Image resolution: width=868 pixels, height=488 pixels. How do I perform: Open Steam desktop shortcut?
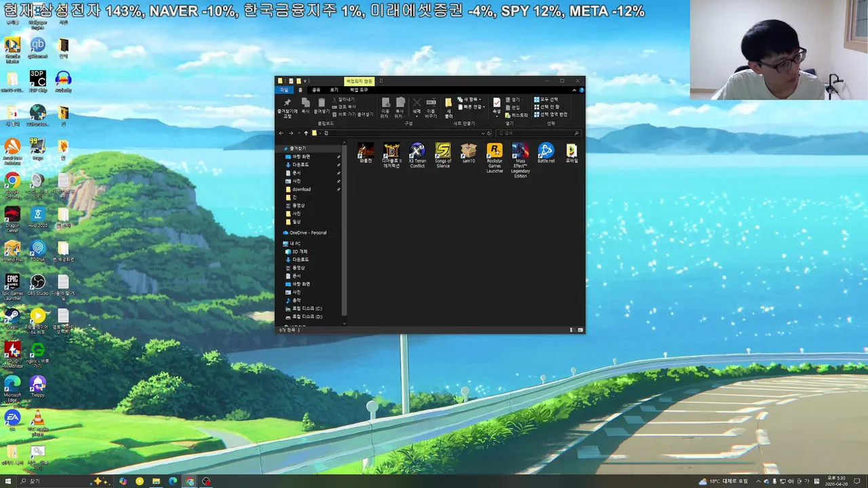(12, 319)
